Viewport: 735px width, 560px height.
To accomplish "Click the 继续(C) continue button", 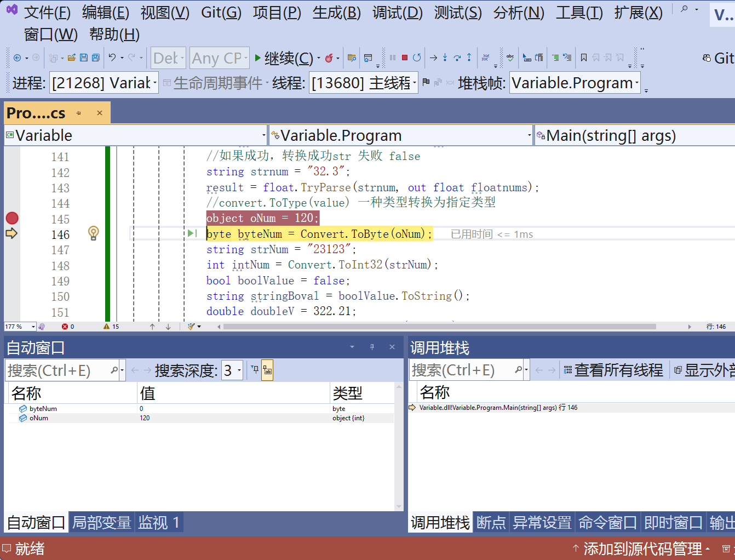I will pyautogui.click(x=284, y=58).
